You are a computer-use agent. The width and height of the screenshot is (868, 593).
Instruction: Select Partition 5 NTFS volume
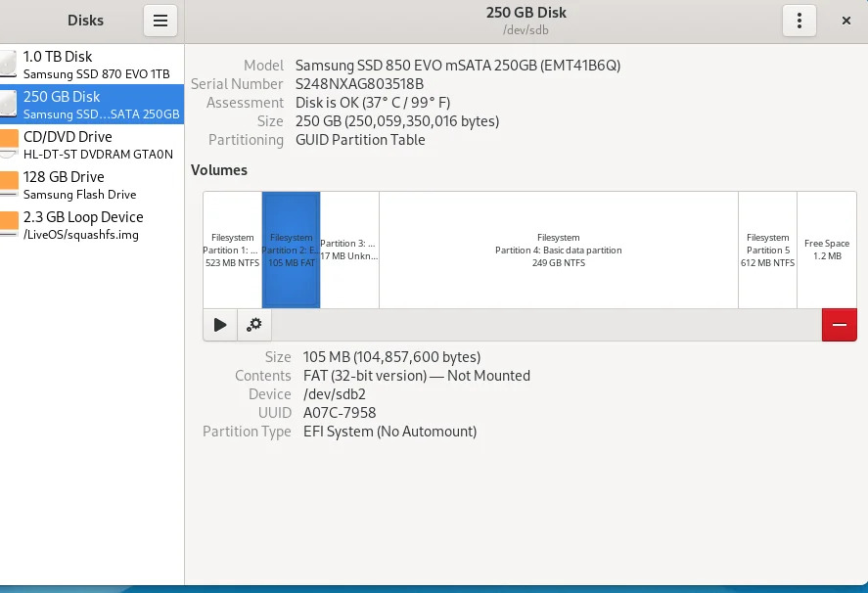[x=767, y=250]
